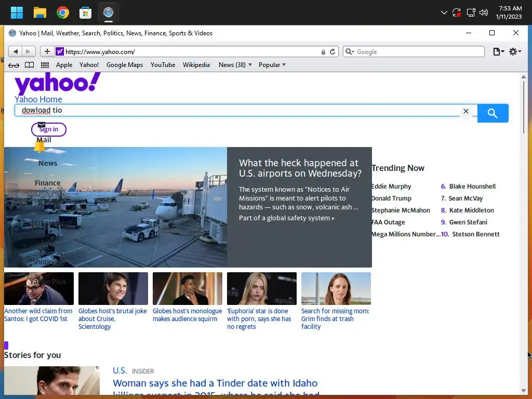The height and width of the screenshot is (399, 532).
Task: Expand the News (38) bookmarks folder
Action: coord(235,65)
